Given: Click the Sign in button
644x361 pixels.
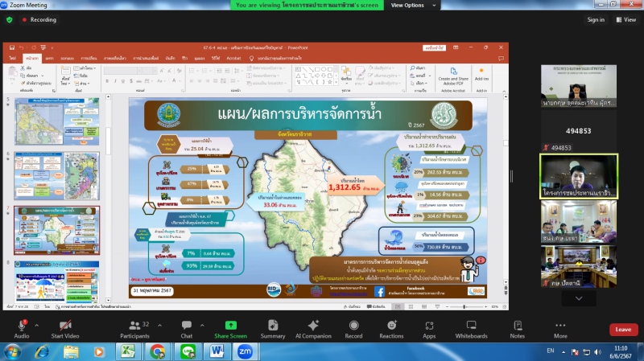Looking at the screenshot, I should click(596, 19).
